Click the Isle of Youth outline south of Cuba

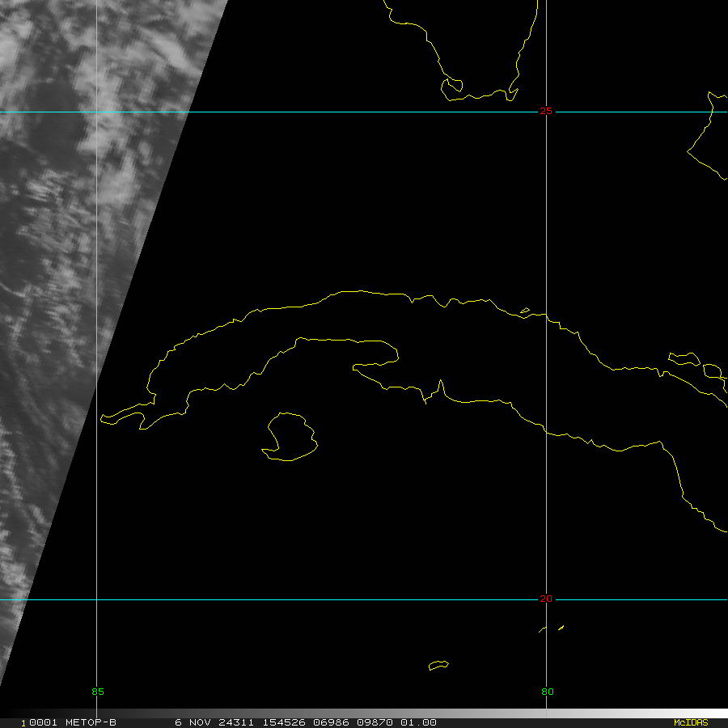(x=290, y=437)
